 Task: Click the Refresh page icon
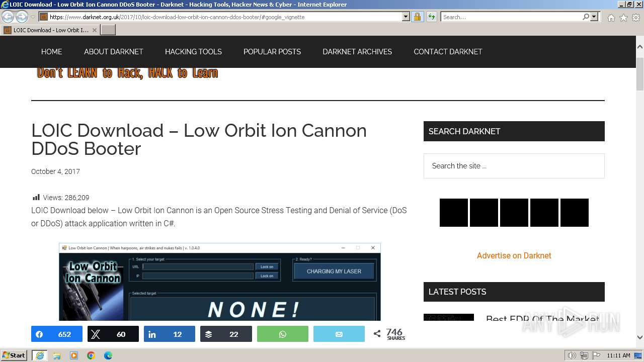(432, 17)
